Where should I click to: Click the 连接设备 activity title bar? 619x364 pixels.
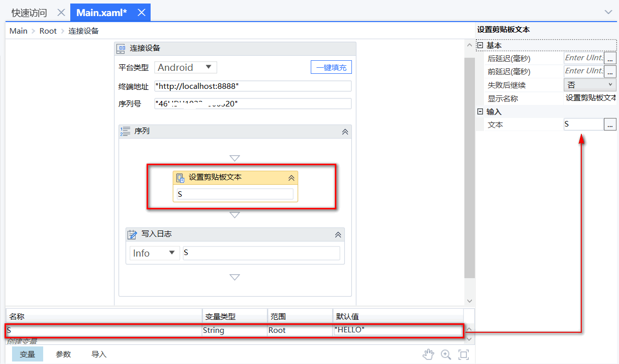235,49
